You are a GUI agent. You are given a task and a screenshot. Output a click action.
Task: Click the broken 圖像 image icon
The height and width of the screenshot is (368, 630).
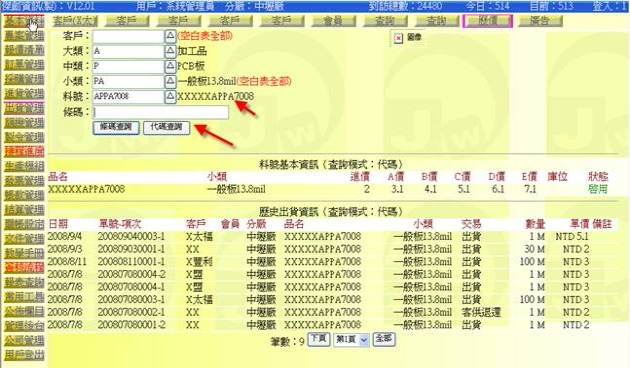[x=398, y=38]
